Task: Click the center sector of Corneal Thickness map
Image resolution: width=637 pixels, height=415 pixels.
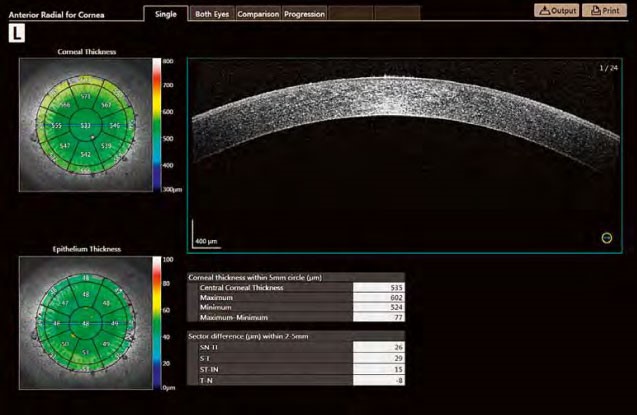Action: tap(86, 125)
